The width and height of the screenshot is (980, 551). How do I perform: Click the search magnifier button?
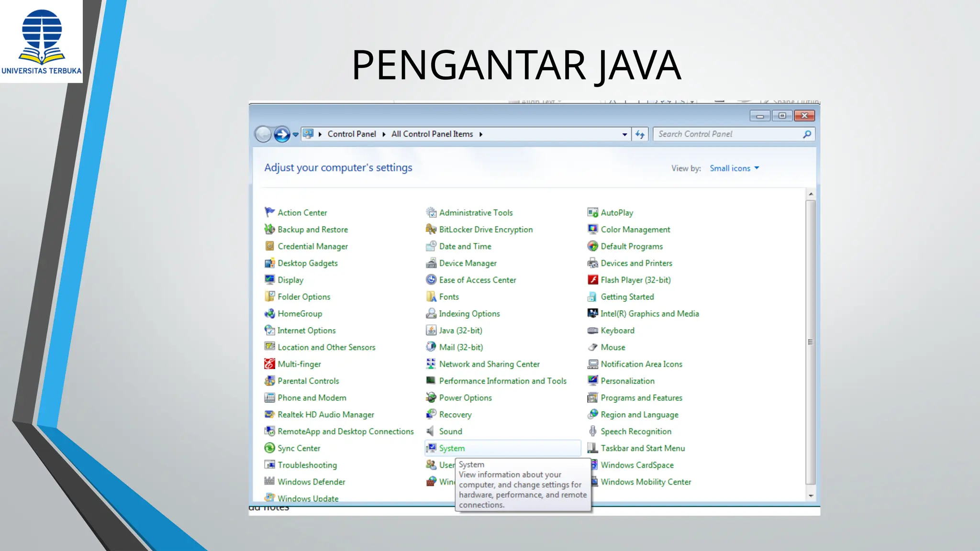807,134
